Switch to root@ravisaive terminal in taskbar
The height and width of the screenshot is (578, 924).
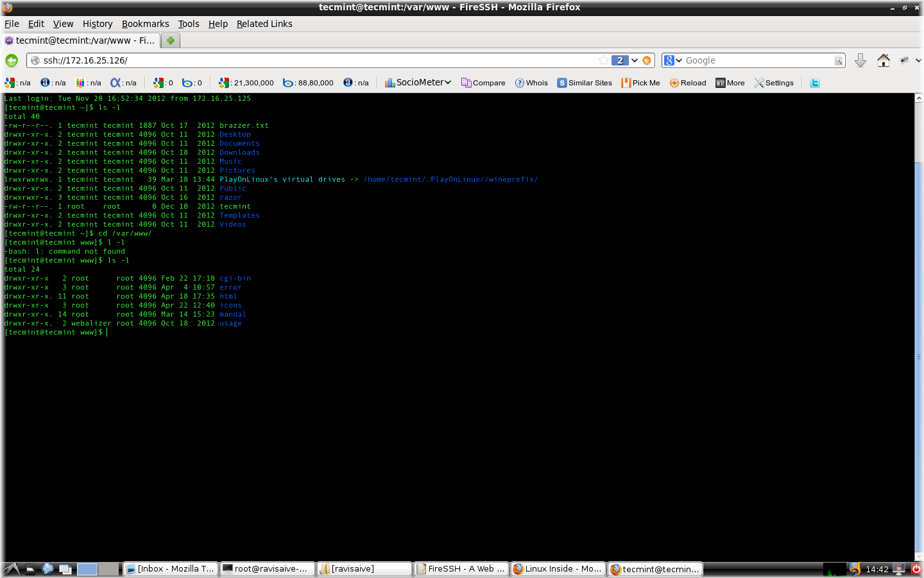click(268, 569)
